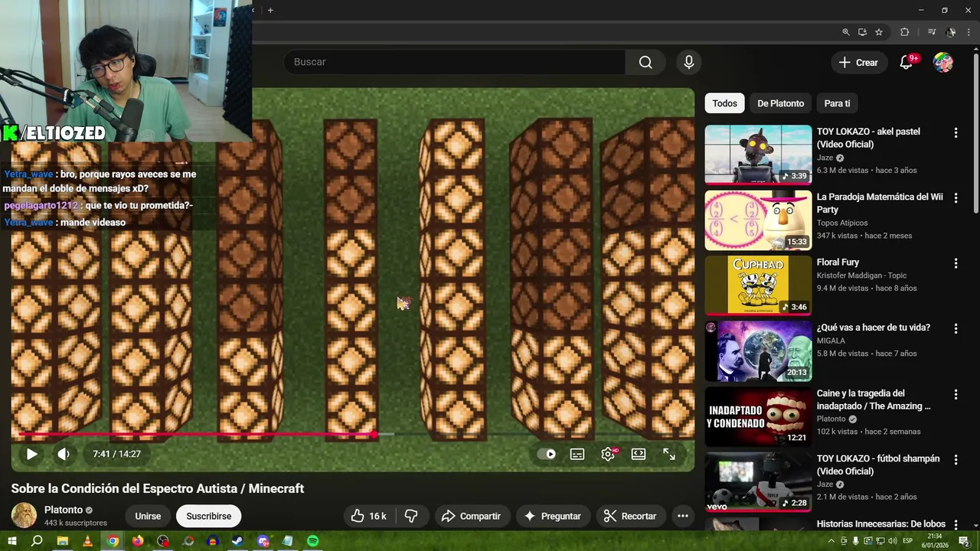Open the Platonto channel name link
This screenshot has width=980, height=551.
tap(64, 510)
